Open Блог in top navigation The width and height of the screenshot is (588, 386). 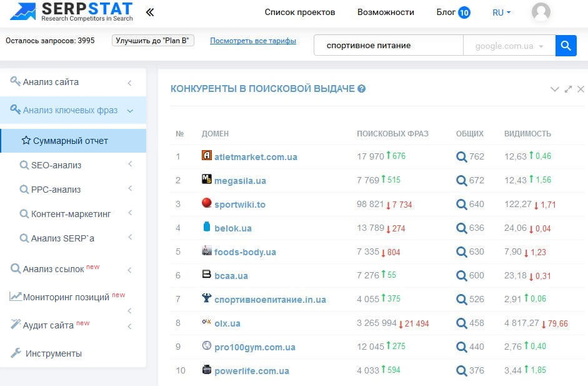446,12
